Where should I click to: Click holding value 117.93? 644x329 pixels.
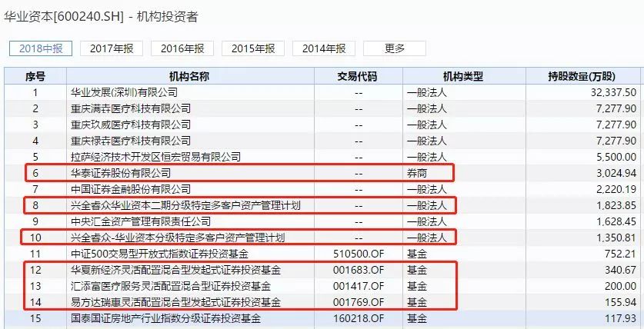pyautogui.click(x=621, y=318)
